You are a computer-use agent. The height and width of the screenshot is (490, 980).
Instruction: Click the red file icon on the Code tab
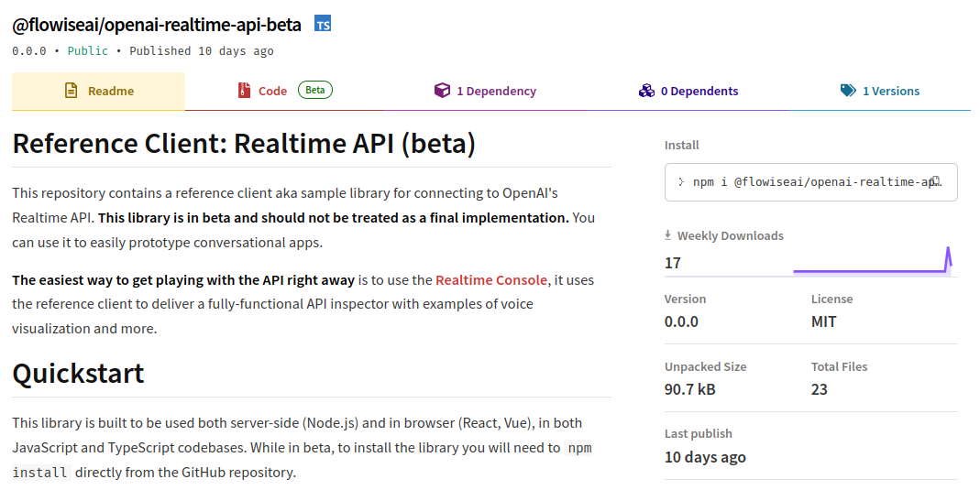coord(244,91)
